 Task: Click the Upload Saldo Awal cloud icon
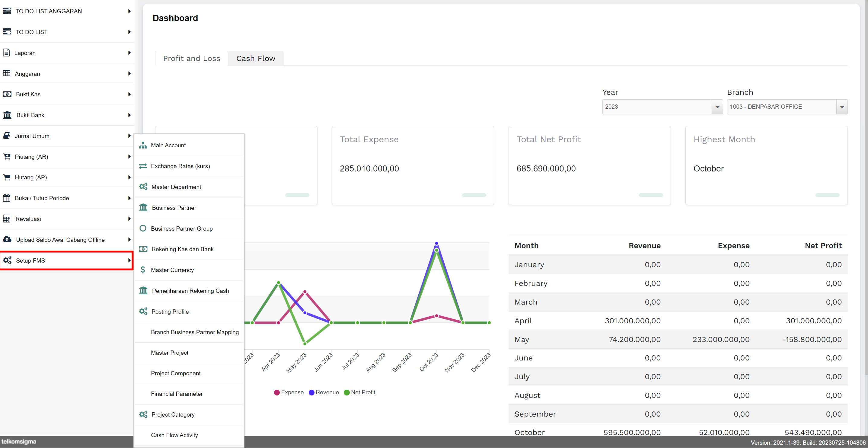pos(7,239)
